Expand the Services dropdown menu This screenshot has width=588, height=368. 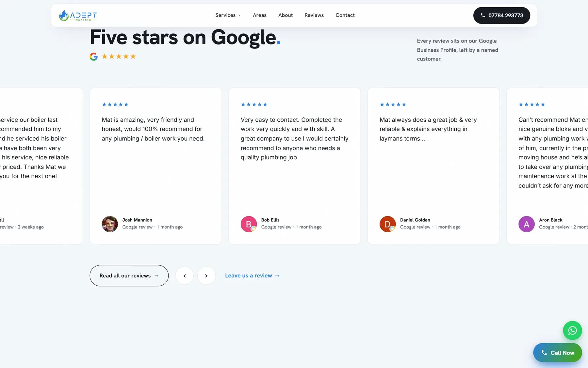click(228, 15)
